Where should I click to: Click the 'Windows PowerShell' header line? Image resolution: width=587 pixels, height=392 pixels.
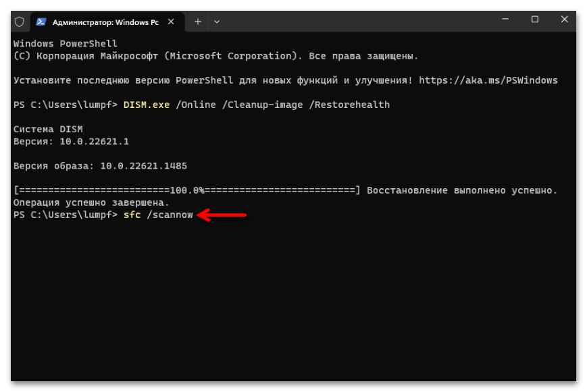[65, 43]
